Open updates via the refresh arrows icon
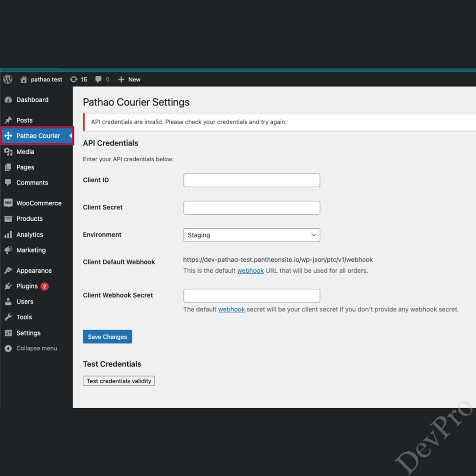Viewport: 476px width, 476px height. (x=74, y=79)
